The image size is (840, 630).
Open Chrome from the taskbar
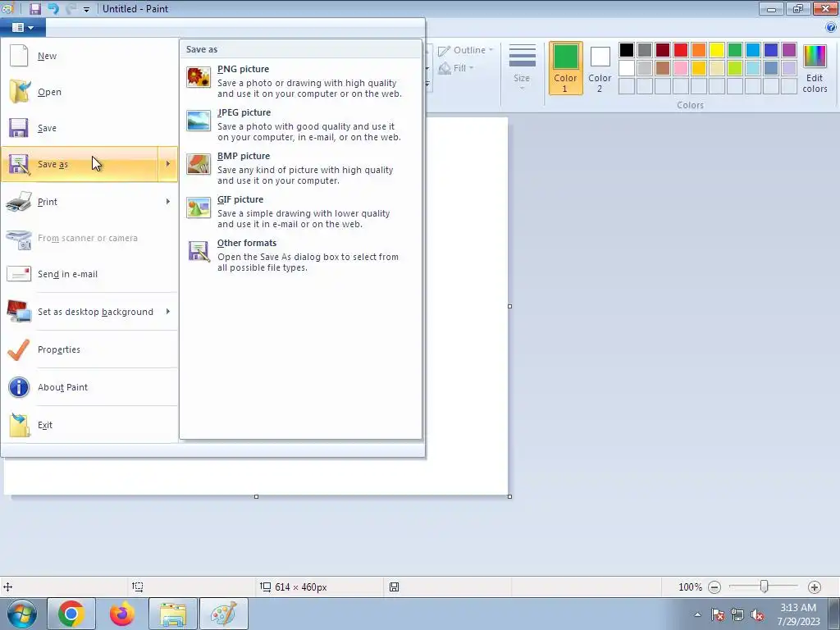point(71,614)
